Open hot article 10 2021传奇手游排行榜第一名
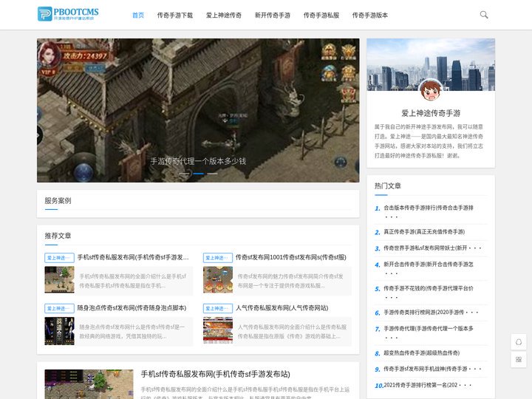Viewport: 532px width, 399px height. (x=428, y=385)
